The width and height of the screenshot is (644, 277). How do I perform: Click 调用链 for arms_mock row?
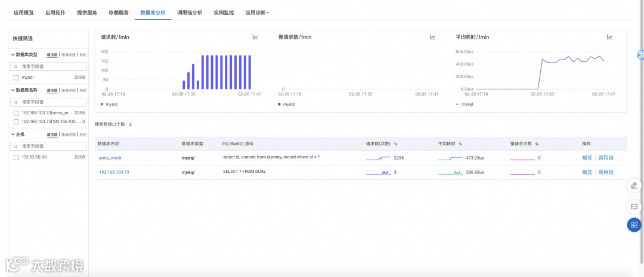[606, 158]
